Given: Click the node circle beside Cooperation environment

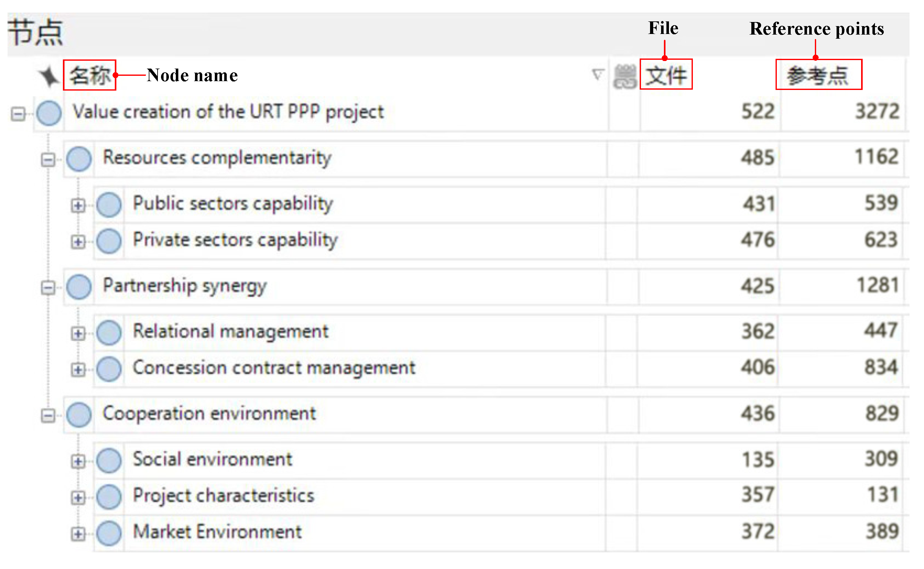Looking at the screenshot, I should click(79, 415).
